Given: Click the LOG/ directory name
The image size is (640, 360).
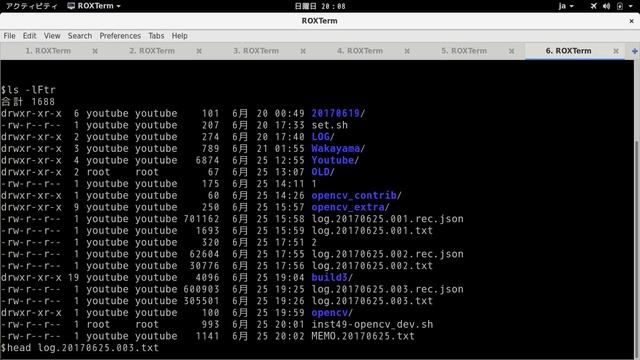Looking at the screenshot, I should [323, 137].
